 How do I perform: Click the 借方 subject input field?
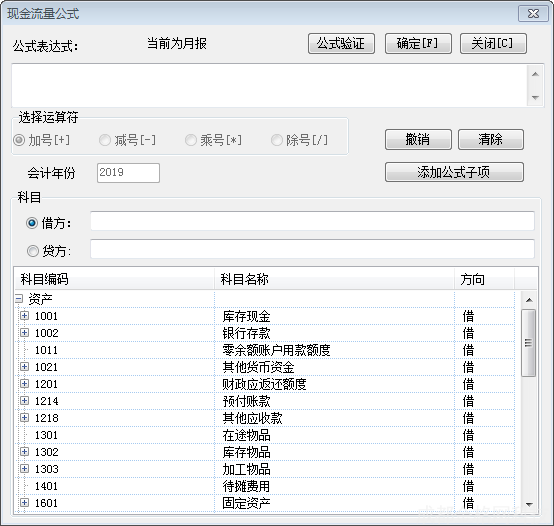pos(312,221)
